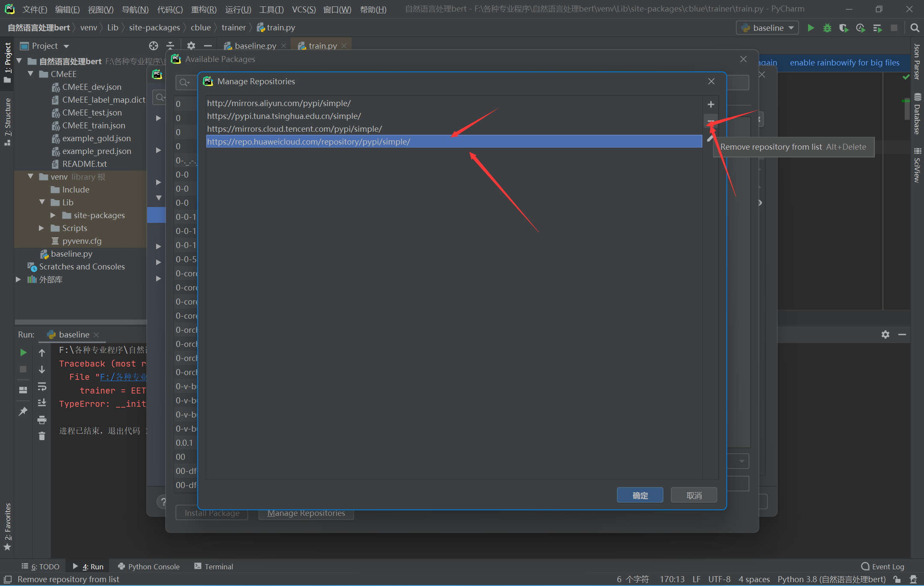Open traceback file link in console
This screenshot has width=924, height=586.
[x=124, y=377]
